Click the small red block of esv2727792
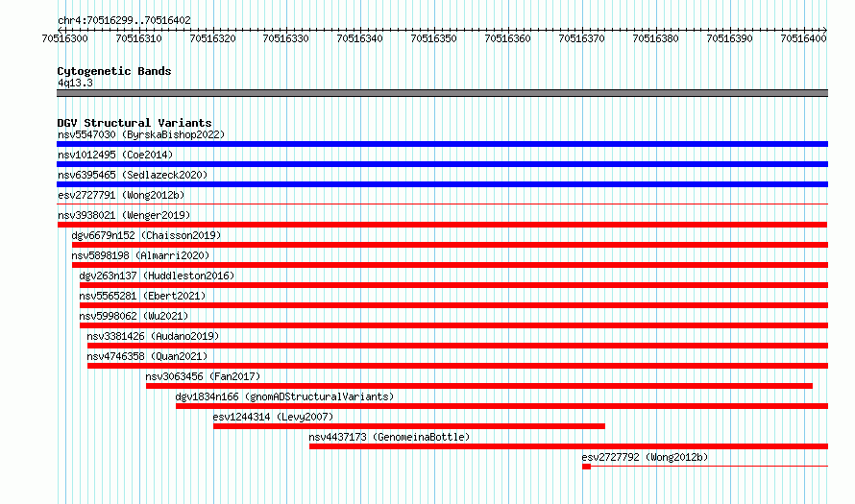855x504 pixels. point(586,467)
